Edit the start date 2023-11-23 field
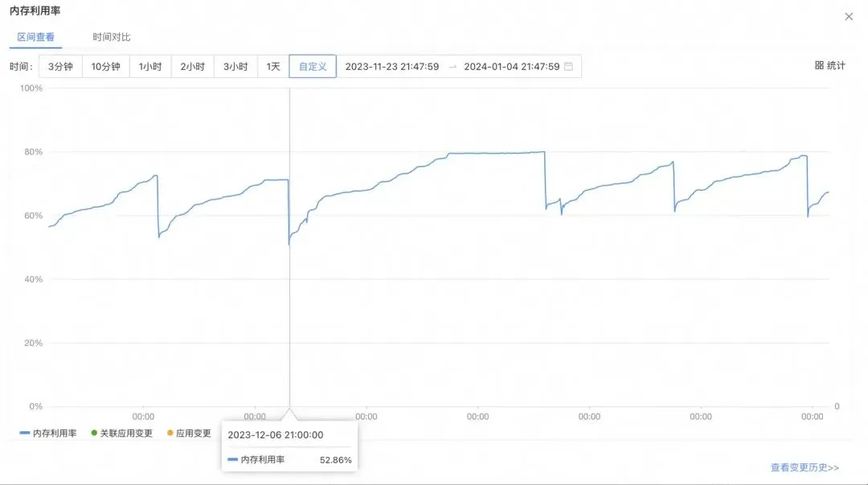This screenshot has width=868, height=485. 392,67
